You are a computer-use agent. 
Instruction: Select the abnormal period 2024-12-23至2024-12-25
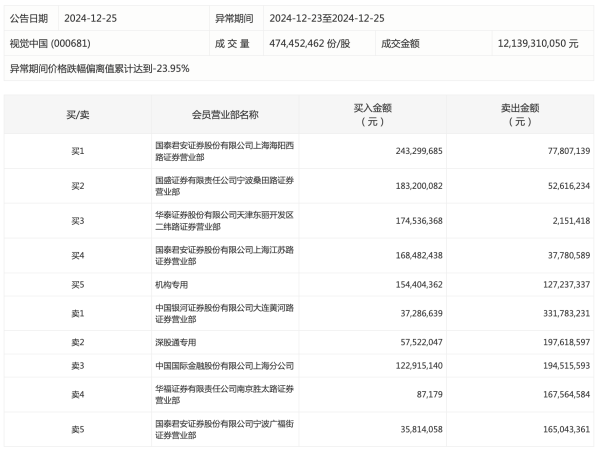coord(327,18)
